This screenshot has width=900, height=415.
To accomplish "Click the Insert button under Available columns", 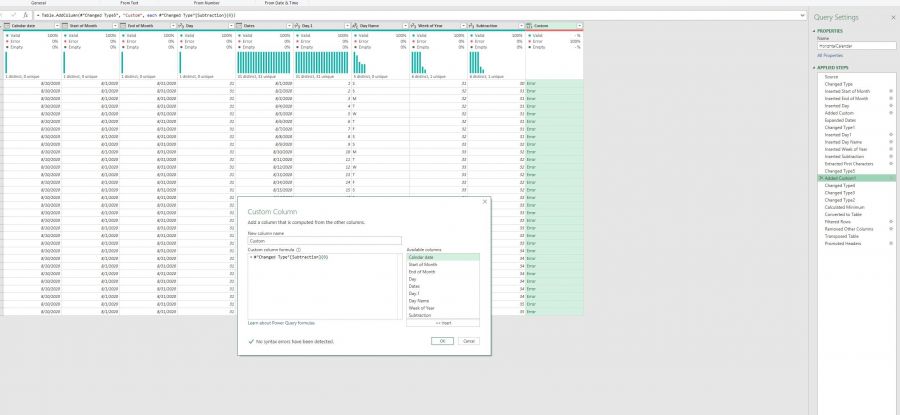I will pyautogui.click(x=443, y=323).
